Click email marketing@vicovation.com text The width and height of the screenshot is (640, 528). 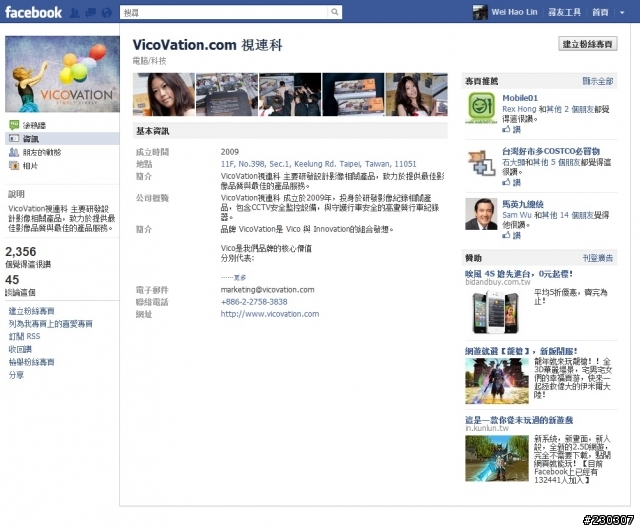coord(267,290)
